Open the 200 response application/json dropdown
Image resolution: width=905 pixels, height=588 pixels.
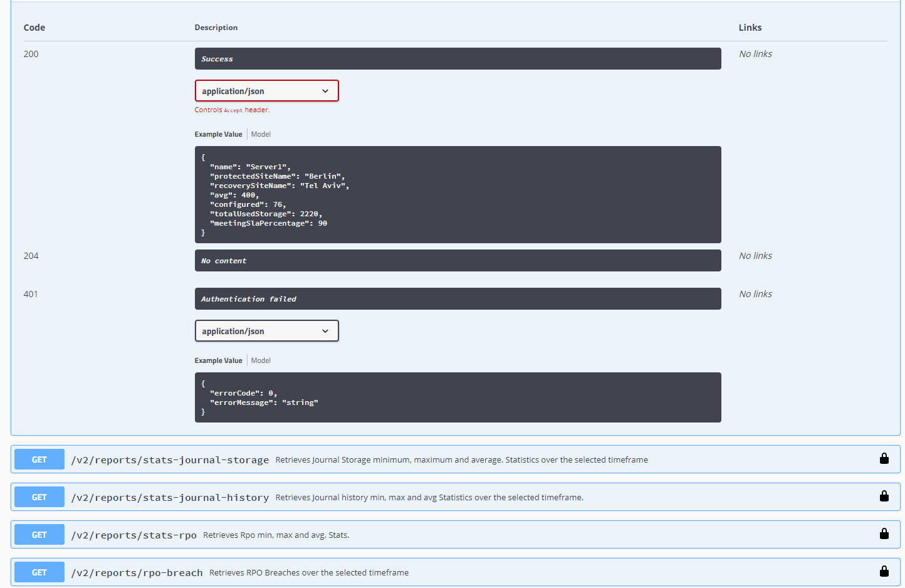266,91
